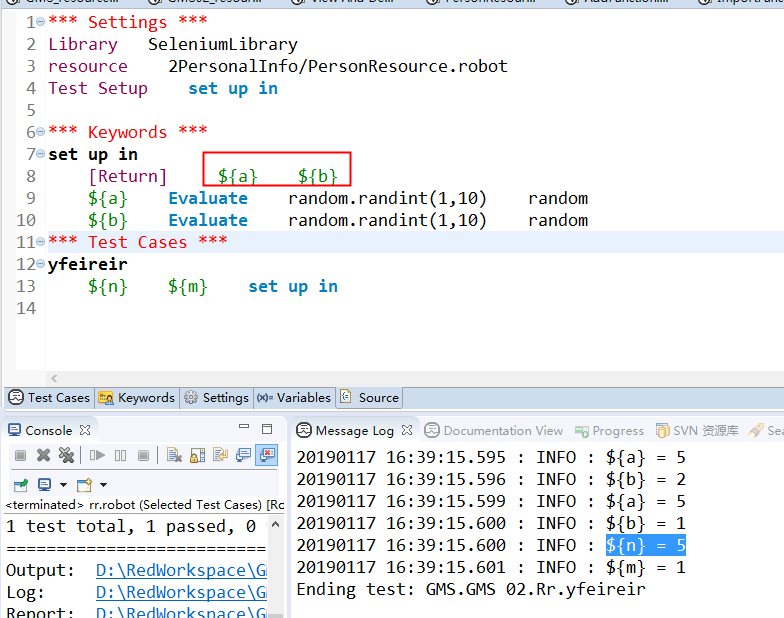The width and height of the screenshot is (784, 618).
Task: Click the Terminate icon in Console toolbar
Action: [x=20, y=456]
